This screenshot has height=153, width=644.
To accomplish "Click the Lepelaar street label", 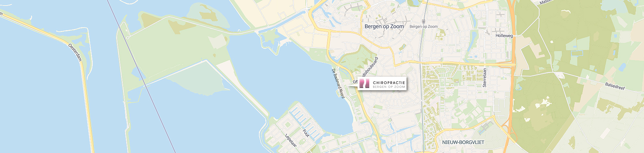I will point(291,140).
